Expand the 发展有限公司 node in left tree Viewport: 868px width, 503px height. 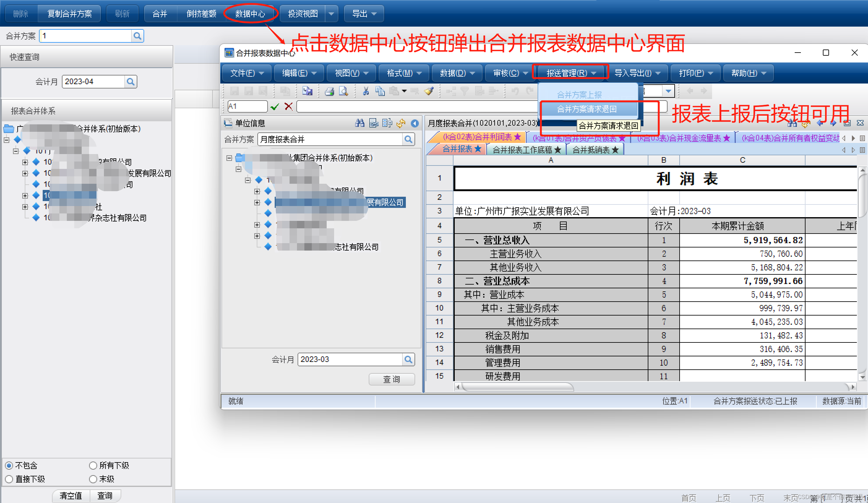[25, 173]
